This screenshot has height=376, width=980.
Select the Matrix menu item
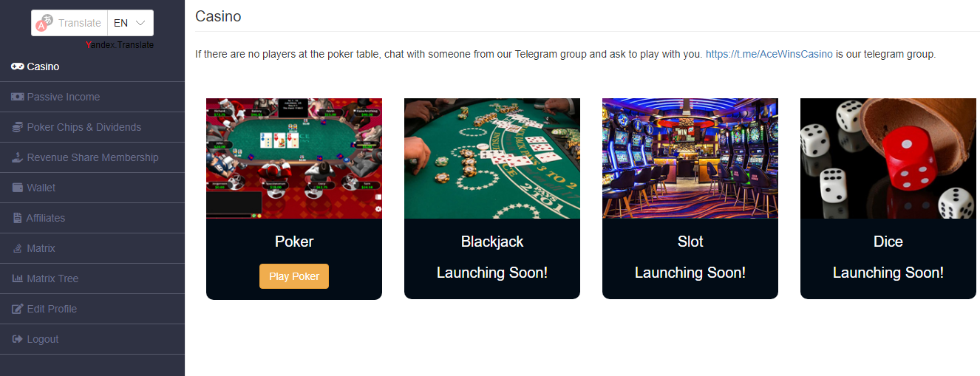point(92,248)
